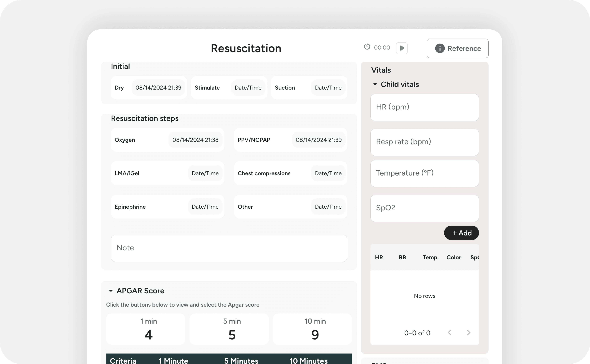
Task: Focus the Resp rate (bpm) field
Action: pos(424,142)
